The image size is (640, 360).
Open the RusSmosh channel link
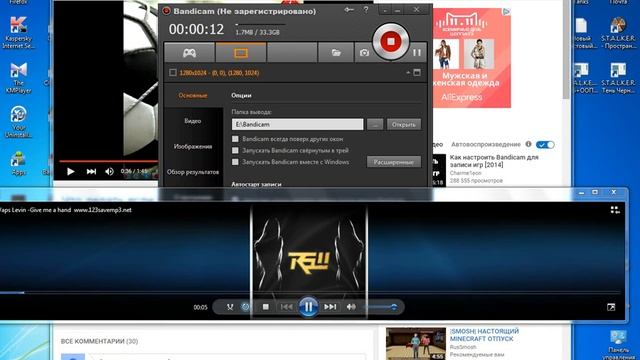tap(462, 347)
